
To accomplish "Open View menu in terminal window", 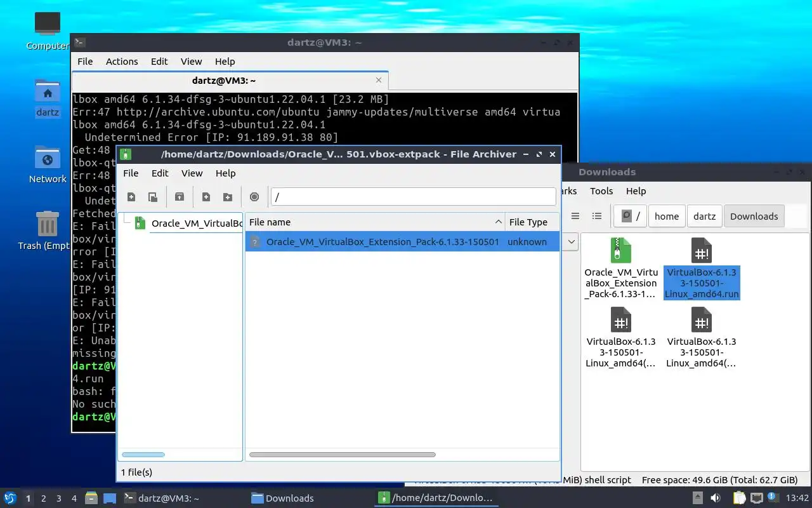I will (x=191, y=62).
